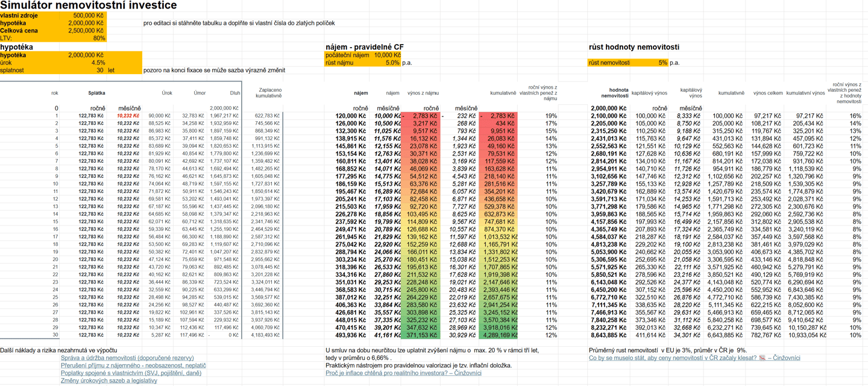Click the year 30 total paid '4,183,493 Kč'

click(x=266, y=335)
